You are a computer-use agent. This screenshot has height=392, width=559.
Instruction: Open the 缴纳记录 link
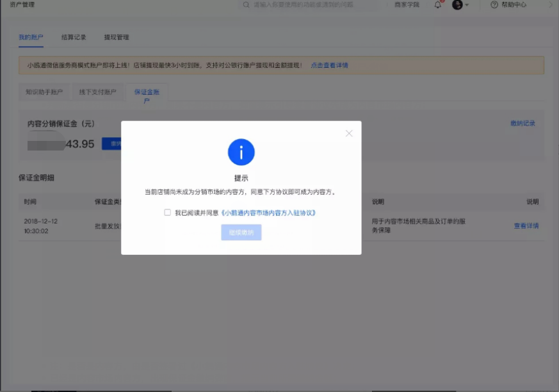pos(523,124)
